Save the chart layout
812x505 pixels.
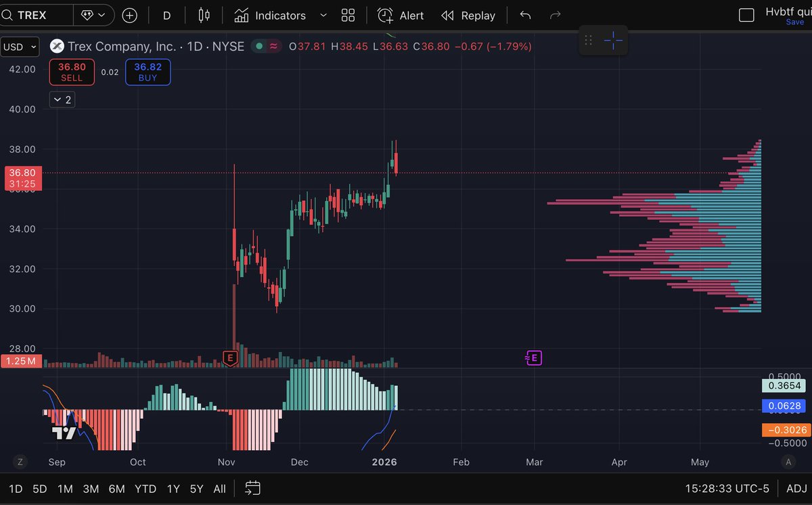[795, 22]
